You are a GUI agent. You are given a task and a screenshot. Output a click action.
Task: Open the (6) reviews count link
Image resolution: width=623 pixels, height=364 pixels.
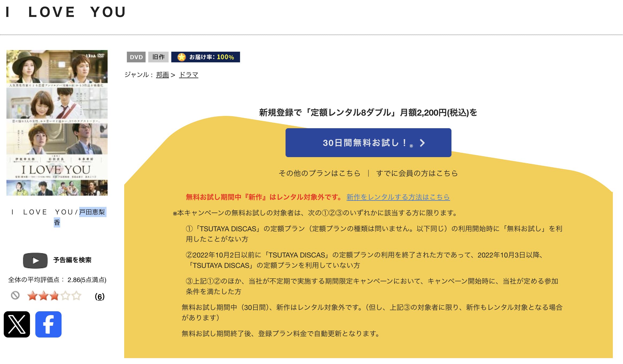[100, 297]
